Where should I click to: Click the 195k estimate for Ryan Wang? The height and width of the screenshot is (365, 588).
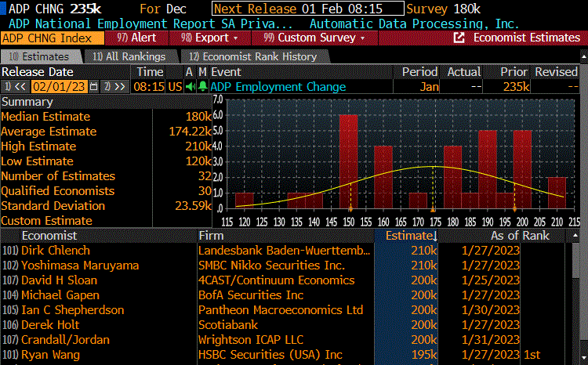coord(423,355)
